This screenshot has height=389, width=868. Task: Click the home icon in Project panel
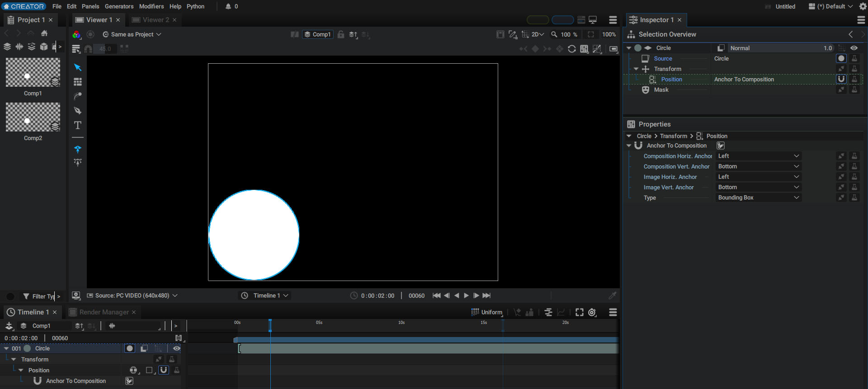point(44,33)
